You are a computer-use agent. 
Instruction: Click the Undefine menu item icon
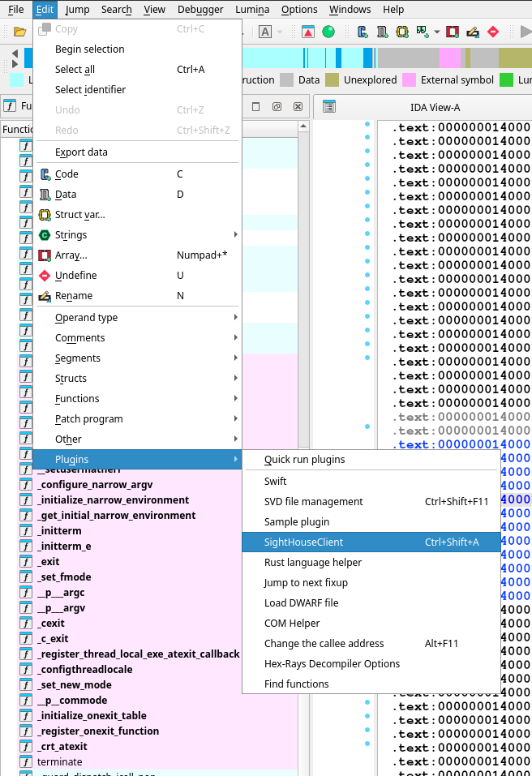(45, 276)
